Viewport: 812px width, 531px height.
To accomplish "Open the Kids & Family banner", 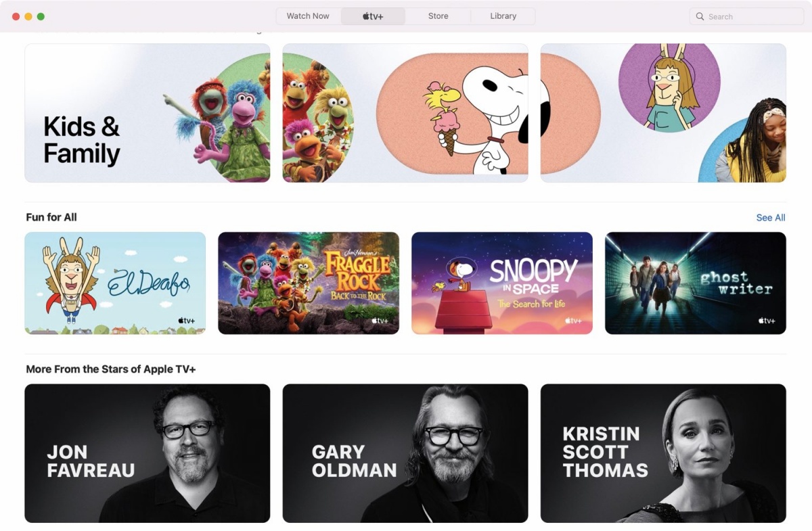I will click(x=148, y=113).
